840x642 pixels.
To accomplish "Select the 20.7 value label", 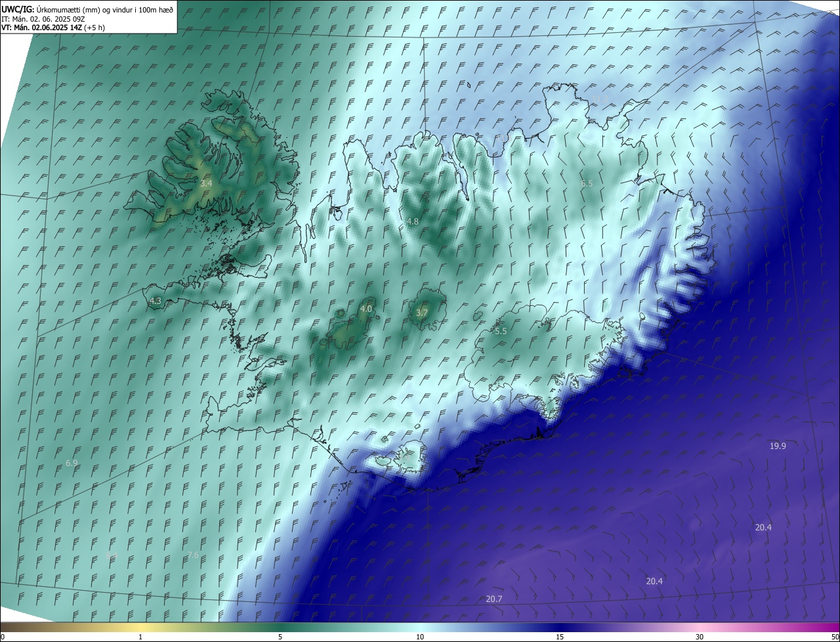I will pyautogui.click(x=494, y=599).
